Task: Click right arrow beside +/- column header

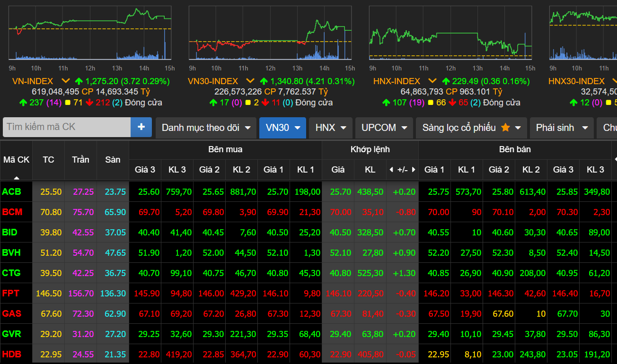Action: coord(414,169)
